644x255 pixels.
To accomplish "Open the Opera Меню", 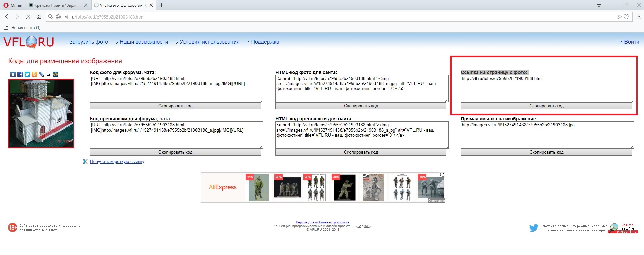I will tap(13, 5).
